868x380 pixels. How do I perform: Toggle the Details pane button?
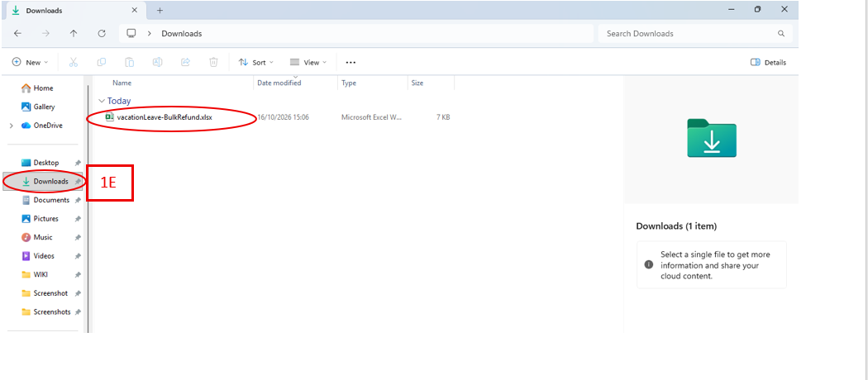click(x=768, y=63)
